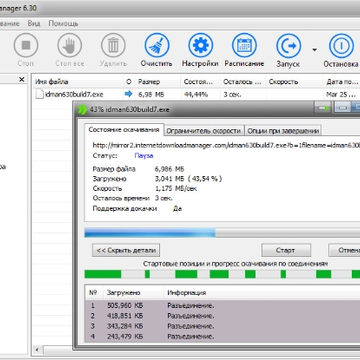Viewport: 360px width, 360px height.
Task: Click the download URL text
Action: [x=226, y=145]
